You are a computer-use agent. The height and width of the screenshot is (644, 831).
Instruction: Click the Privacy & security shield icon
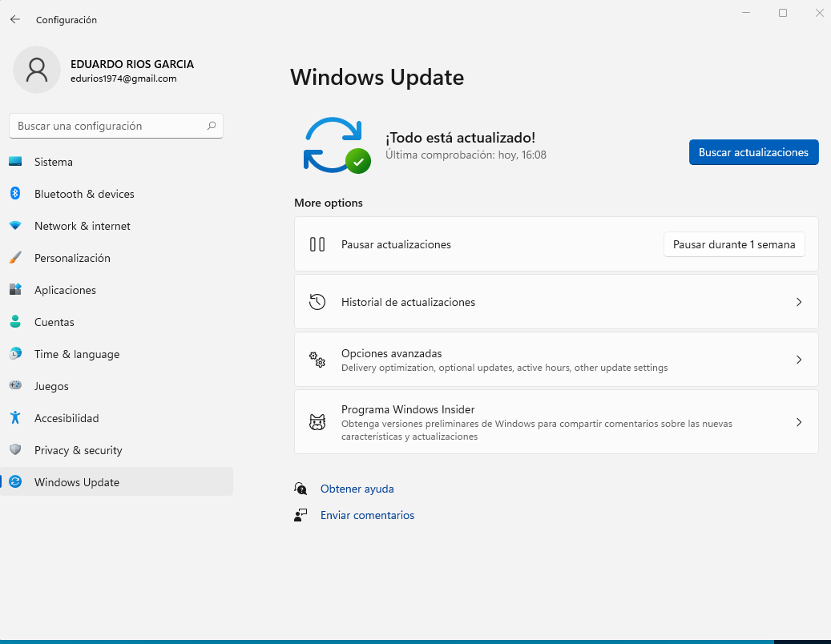[15, 450]
